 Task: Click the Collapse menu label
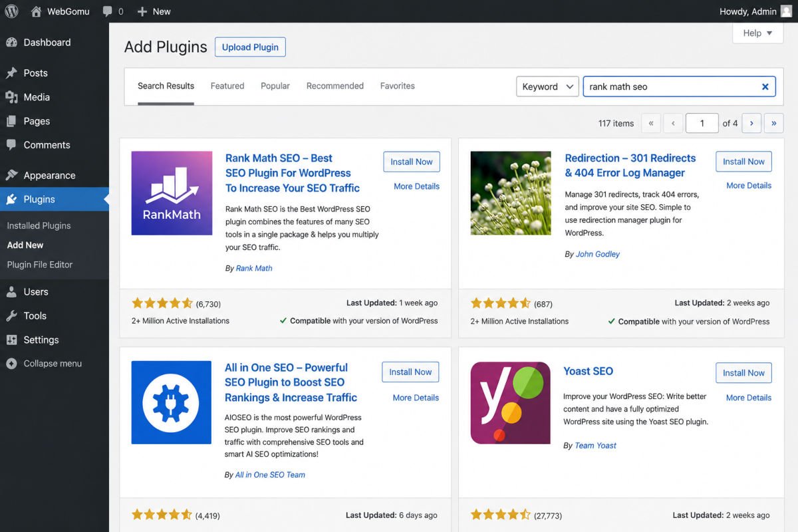point(53,364)
